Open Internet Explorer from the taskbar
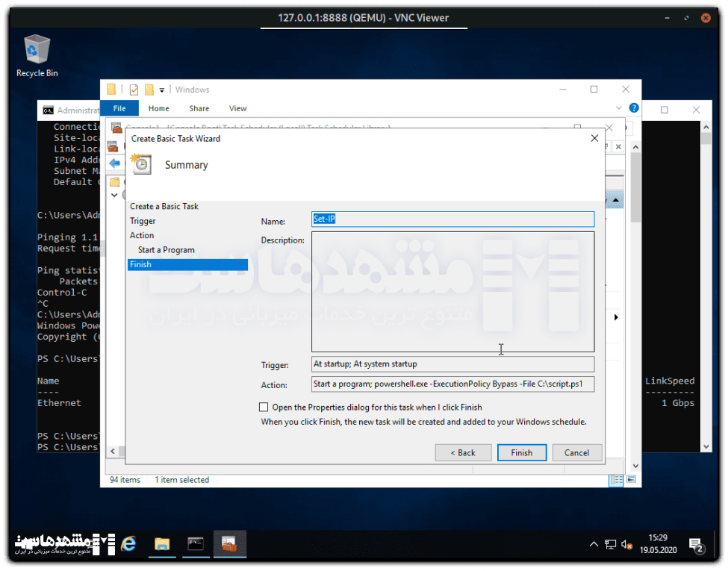 (128, 544)
